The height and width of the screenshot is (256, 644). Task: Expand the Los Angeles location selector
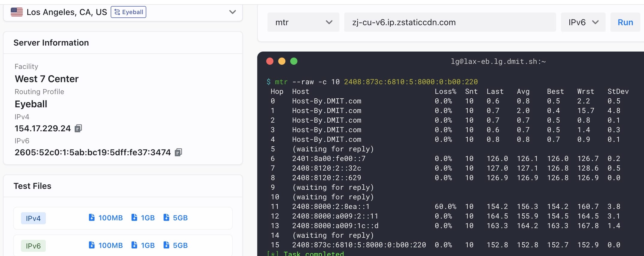232,12
